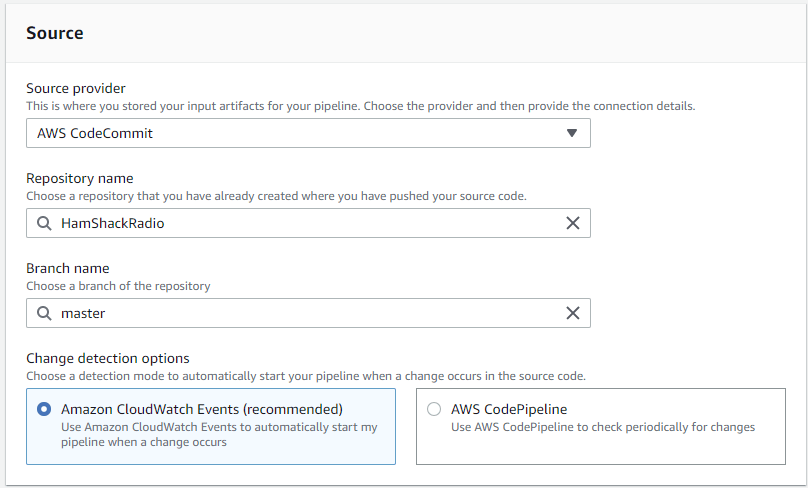Click the search magnifier in Repository name field
The image size is (808, 488).
[x=44, y=223]
